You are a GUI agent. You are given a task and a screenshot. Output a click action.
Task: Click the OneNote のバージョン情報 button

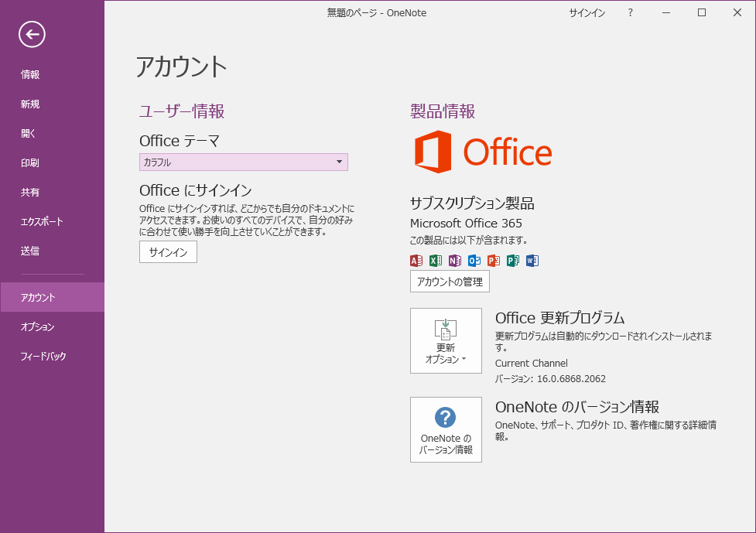click(446, 429)
